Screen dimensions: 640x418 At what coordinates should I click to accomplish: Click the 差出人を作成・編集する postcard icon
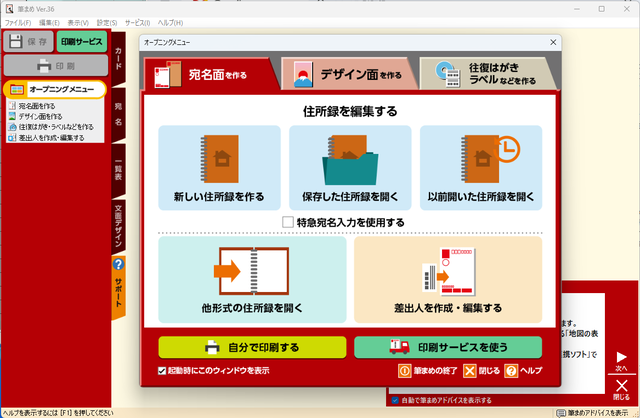pos(448,271)
